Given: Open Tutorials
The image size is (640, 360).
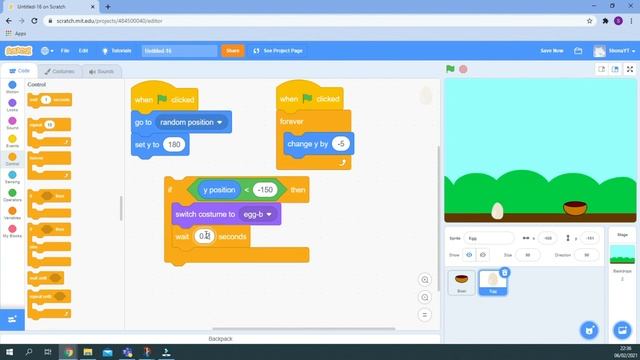Looking at the screenshot, I should click(x=116, y=51).
